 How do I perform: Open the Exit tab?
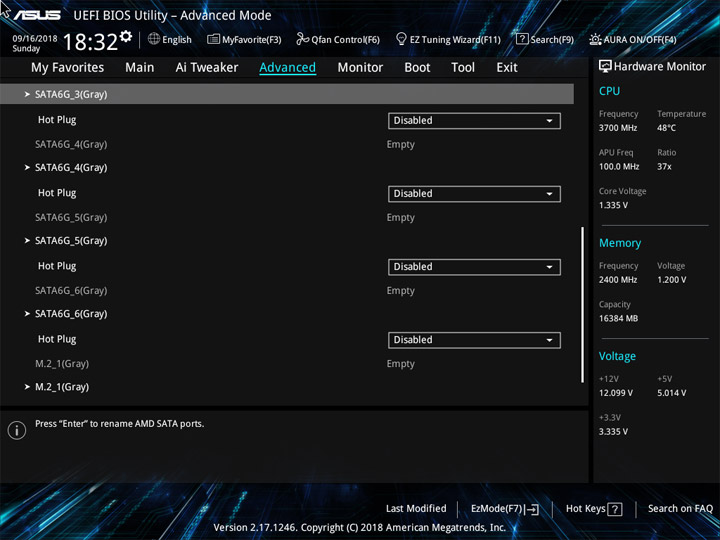(506, 68)
